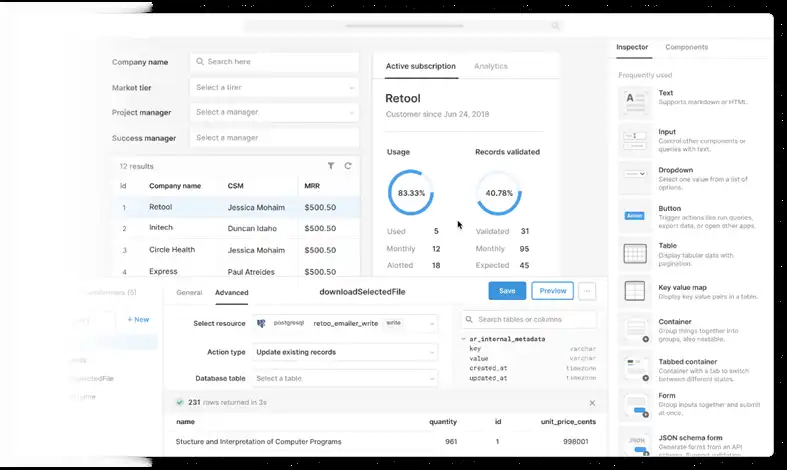Click the downloadSelectedFile query title

[x=362, y=292]
